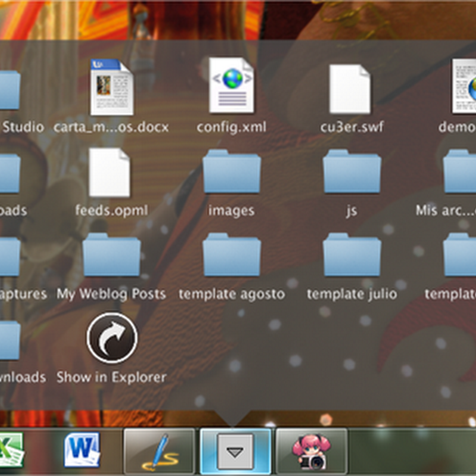Open the template julio folder
Viewport: 476px width, 476px height.
tap(352, 256)
